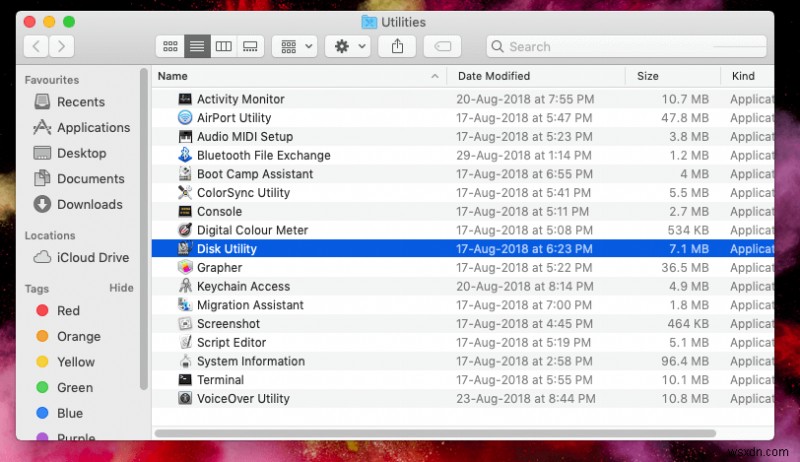This screenshot has height=462, width=800.
Task: Switch to icon view
Action: coord(170,46)
